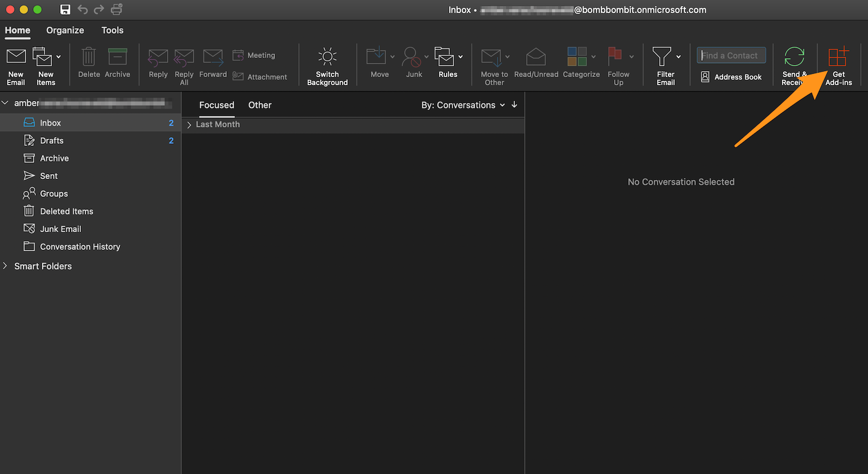
Task: Switch to the Home ribbon tab
Action: (x=17, y=30)
